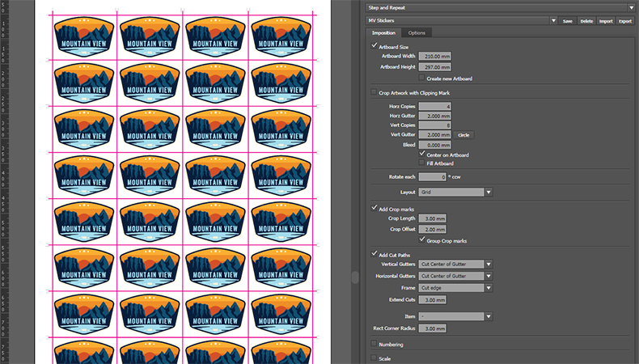Toggle the Center on Artboard checkbox
This screenshot has width=639, height=364.
coord(421,154)
